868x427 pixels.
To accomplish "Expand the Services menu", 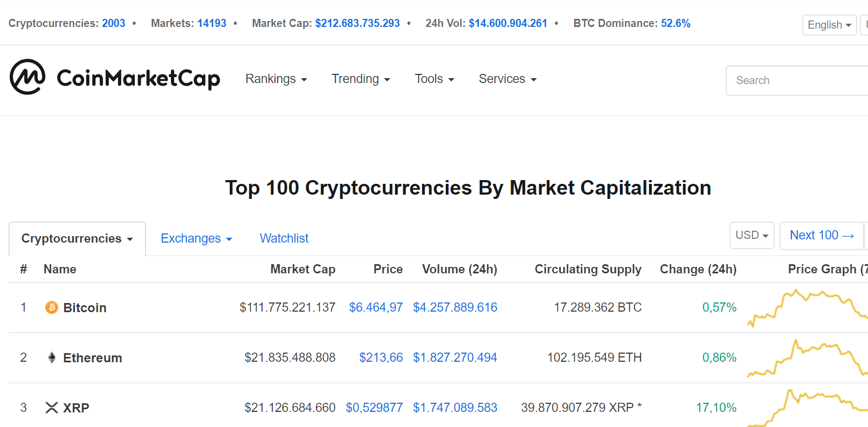I will [508, 79].
